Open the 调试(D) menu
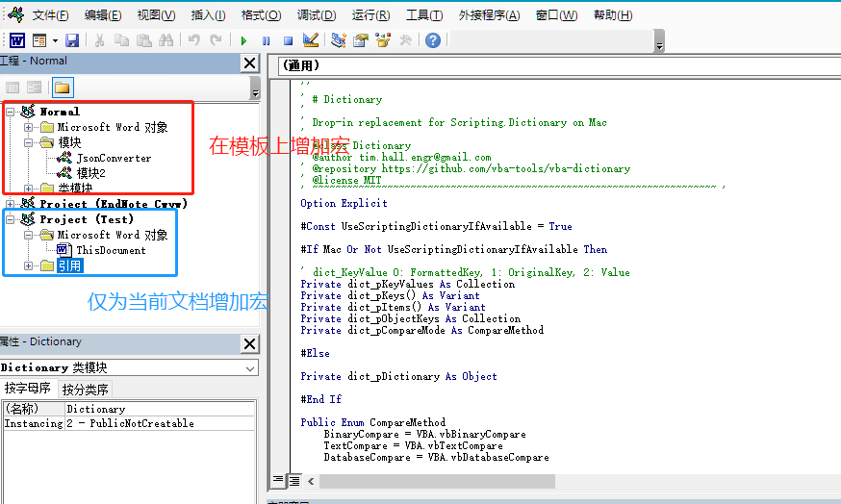This screenshot has height=504, width=841. [x=317, y=15]
